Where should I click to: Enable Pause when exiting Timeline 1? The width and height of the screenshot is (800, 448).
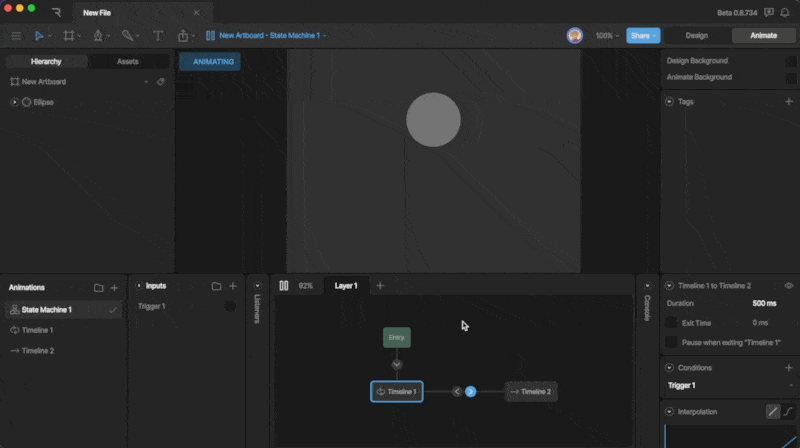click(671, 342)
